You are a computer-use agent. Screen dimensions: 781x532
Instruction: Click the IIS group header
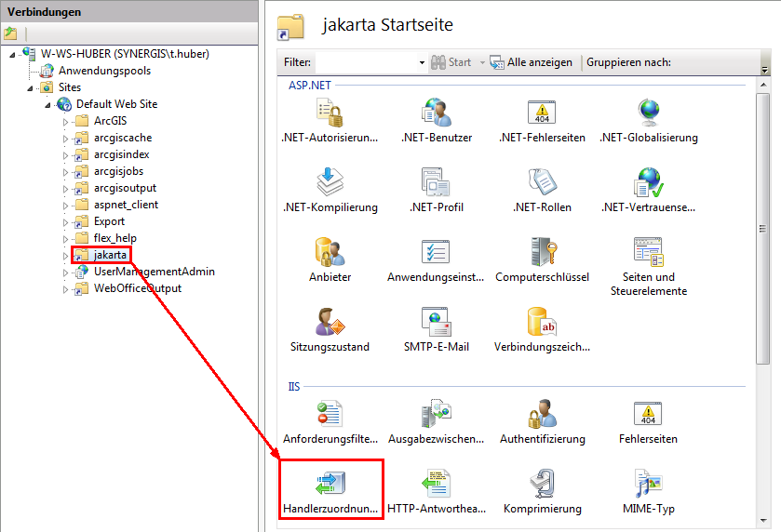coord(294,387)
